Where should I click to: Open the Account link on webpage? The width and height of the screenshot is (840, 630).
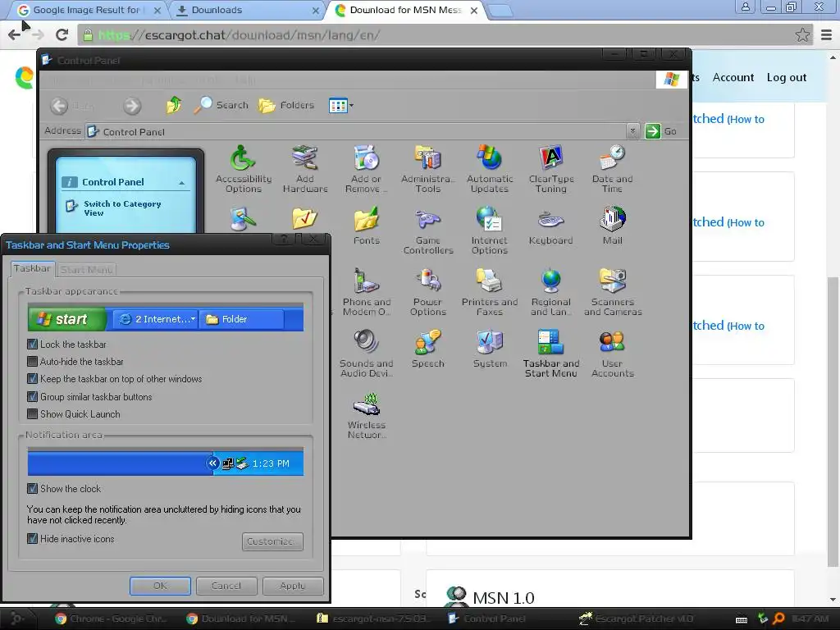click(x=733, y=77)
